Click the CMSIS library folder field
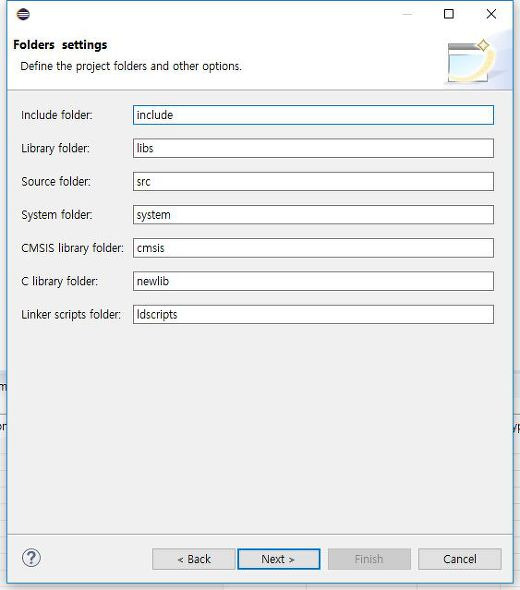The width and height of the screenshot is (520, 590). (x=313, y=248)
